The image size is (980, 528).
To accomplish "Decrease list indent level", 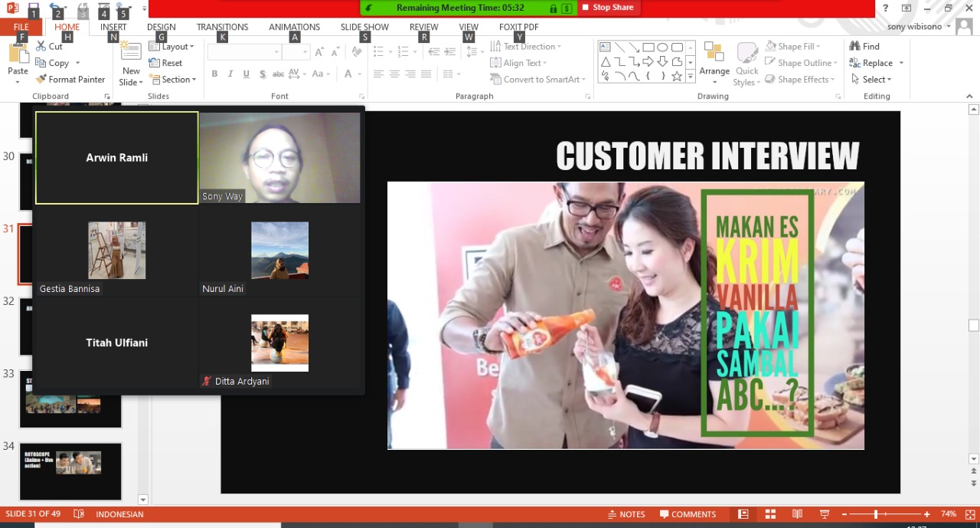I will coord(434,52).
